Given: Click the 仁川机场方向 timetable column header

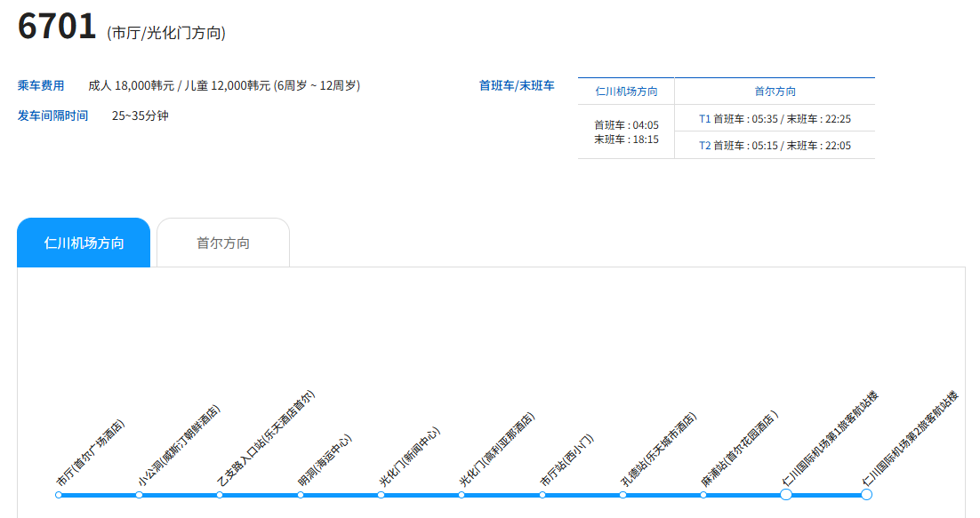Looking at the screenshot, I should pos(626,92).
